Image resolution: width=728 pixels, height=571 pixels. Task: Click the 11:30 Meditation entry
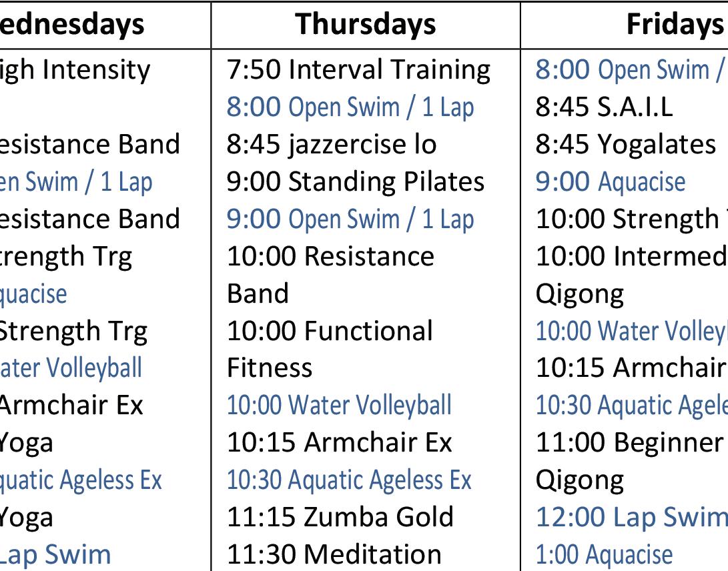[334, 554]
